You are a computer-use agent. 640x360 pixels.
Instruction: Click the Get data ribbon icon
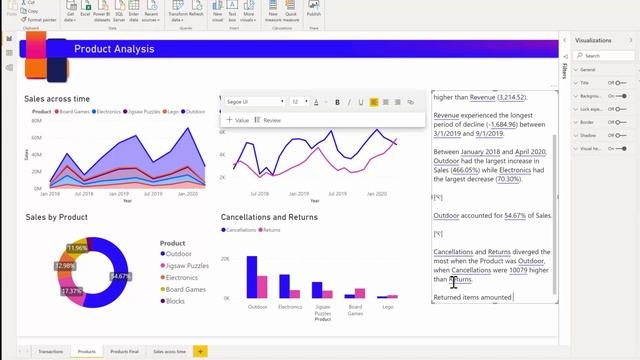[71, 11]
